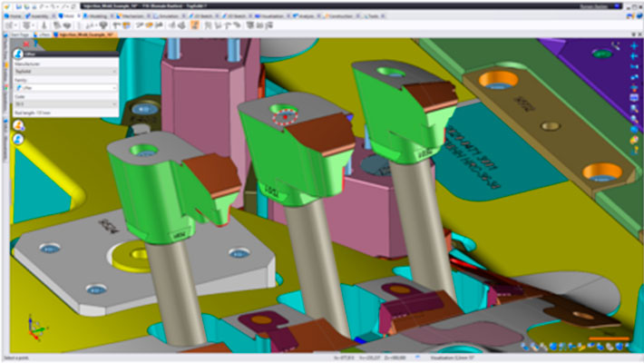Open the Family dropdown showing Lifter
The height and width of the screenshot is (363, 644).
point(114,87)
